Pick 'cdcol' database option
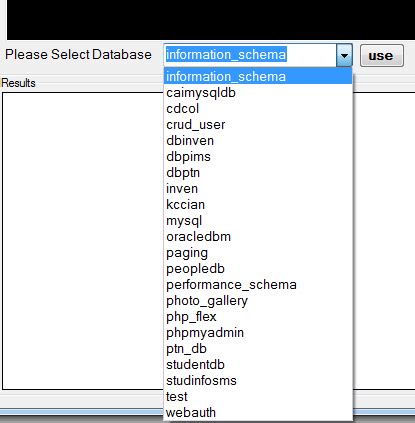 [x=258, y=109]
